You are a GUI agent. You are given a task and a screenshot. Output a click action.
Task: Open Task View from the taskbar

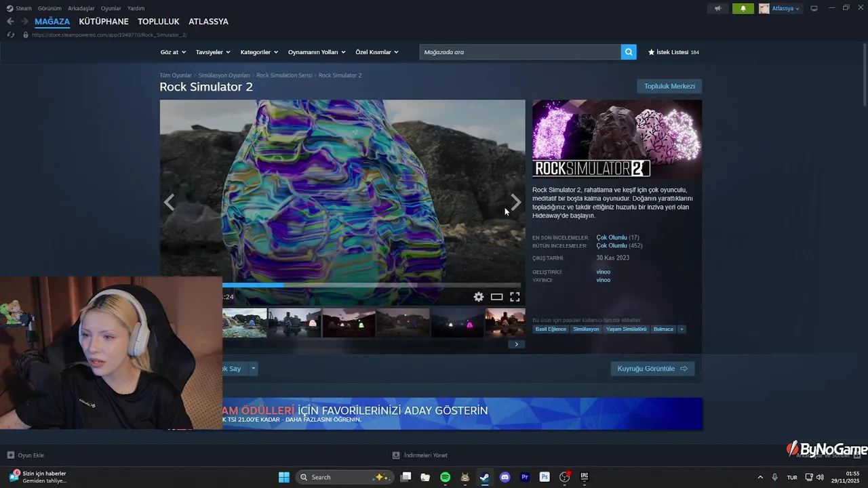[x=406, y=477]
